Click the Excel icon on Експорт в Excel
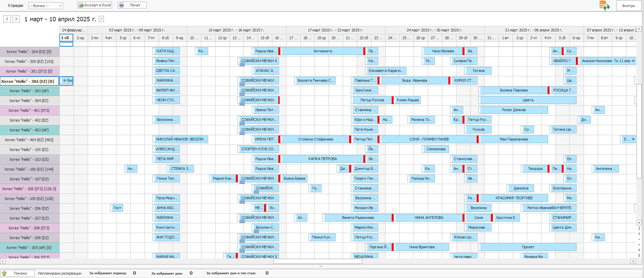 click(81, 5)
